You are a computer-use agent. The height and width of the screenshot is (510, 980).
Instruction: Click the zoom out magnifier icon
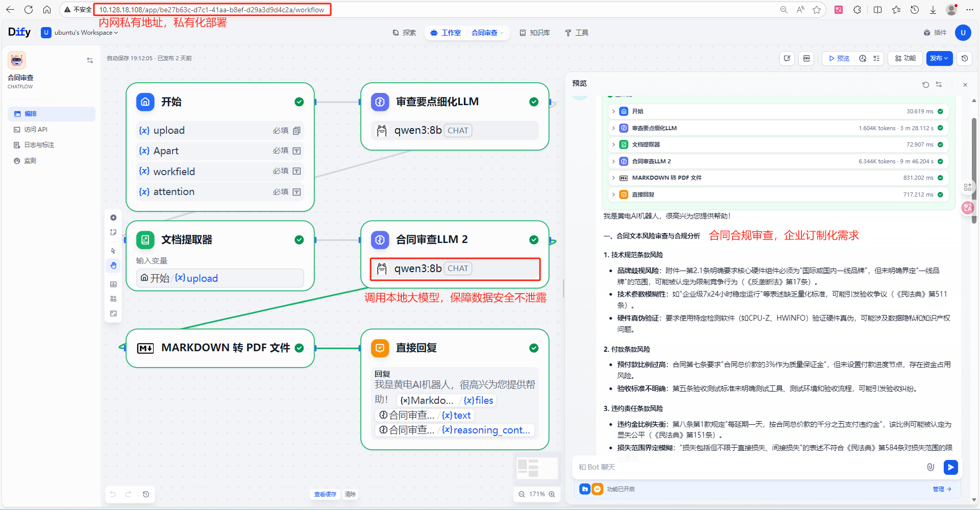point(522,494)
